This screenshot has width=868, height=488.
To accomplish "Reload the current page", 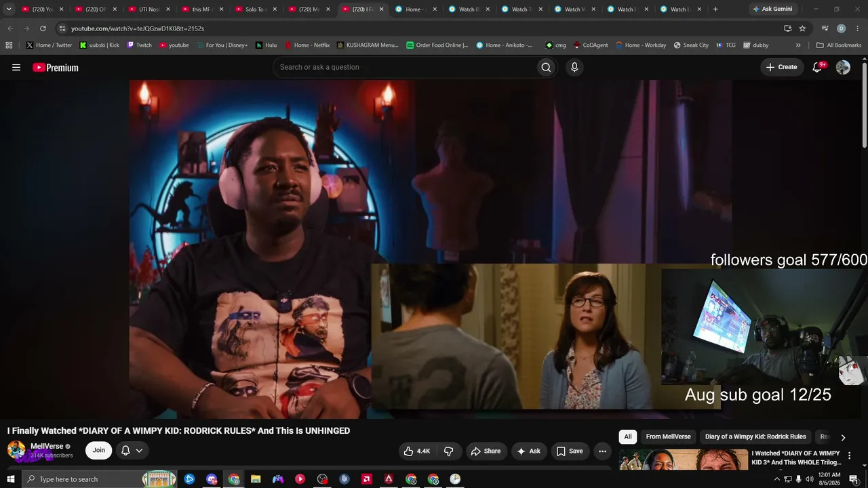I will [43, 28].
